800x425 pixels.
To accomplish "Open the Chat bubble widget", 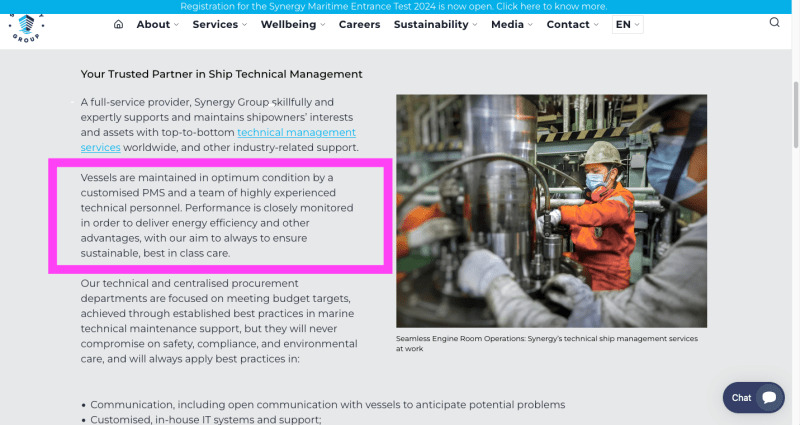I will click(754, 397).
